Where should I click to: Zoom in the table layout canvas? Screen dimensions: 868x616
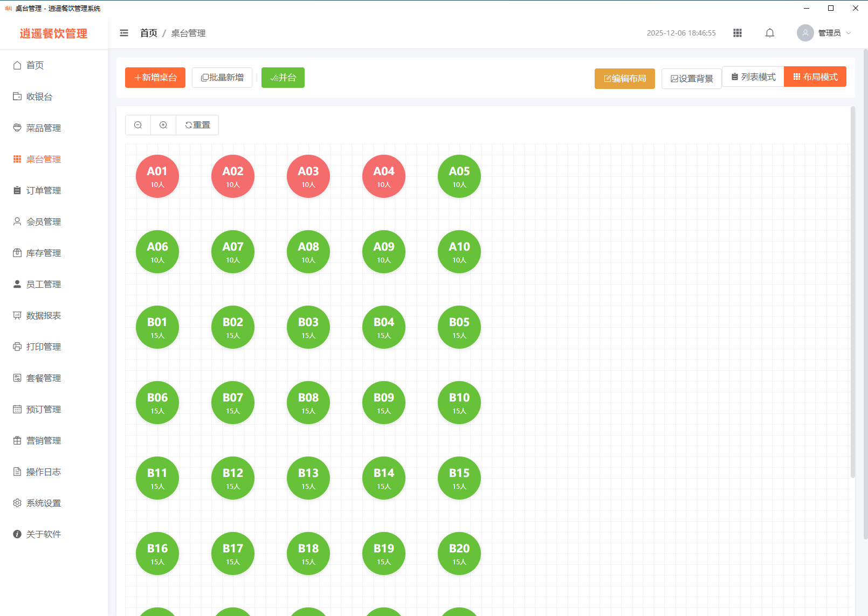click(x=163, y=125)
